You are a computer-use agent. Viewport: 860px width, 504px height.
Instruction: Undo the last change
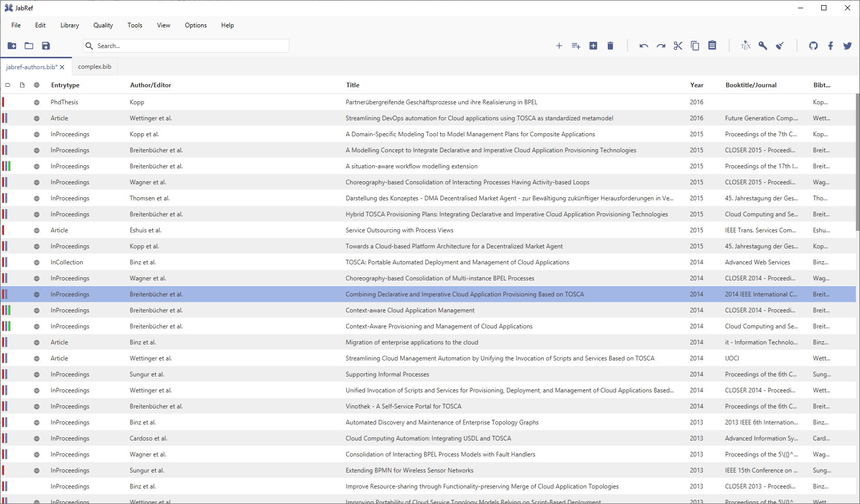(643, 46)
